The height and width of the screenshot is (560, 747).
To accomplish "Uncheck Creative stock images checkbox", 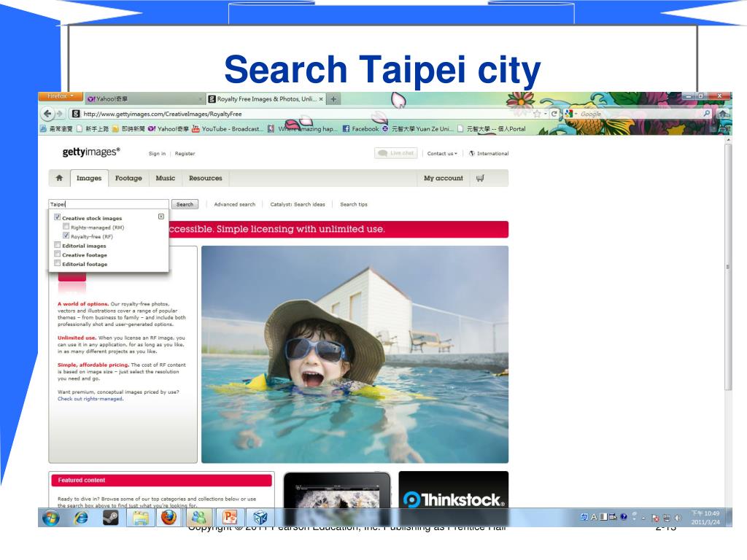I will pos(57,217).
